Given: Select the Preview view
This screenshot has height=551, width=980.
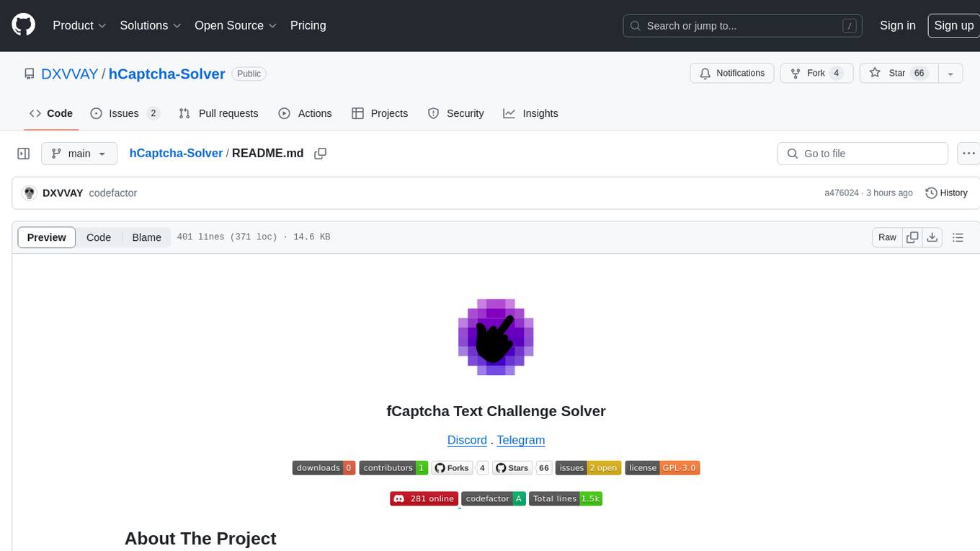Looking at the screenshot, I should [47, 237].
